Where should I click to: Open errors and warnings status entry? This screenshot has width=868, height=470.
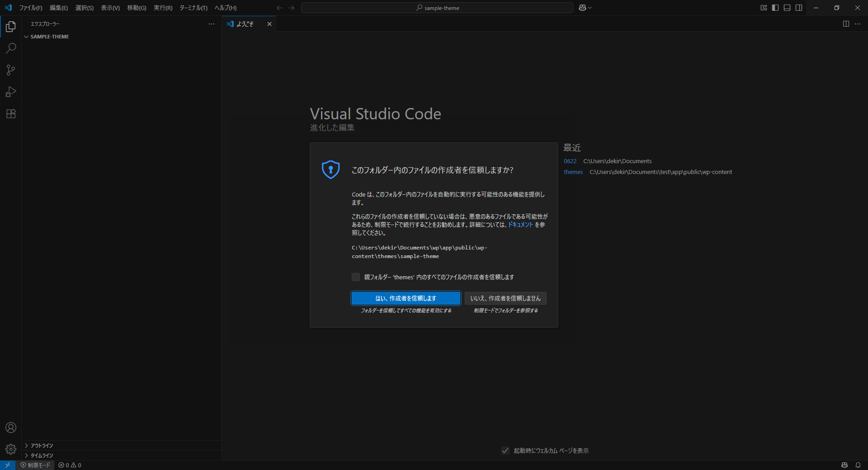click(70, 465)
